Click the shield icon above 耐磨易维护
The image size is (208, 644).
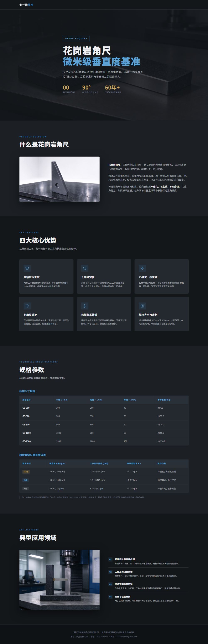27,306
